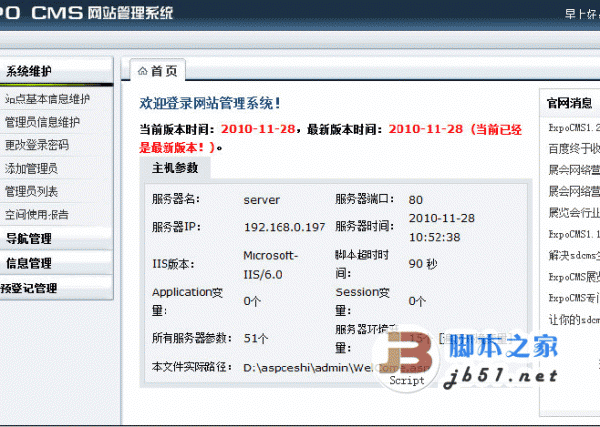The width and height of the screenshot is (600, 427).
Task: Click the 所有服务器参数 value 51个
Action: 256,338
